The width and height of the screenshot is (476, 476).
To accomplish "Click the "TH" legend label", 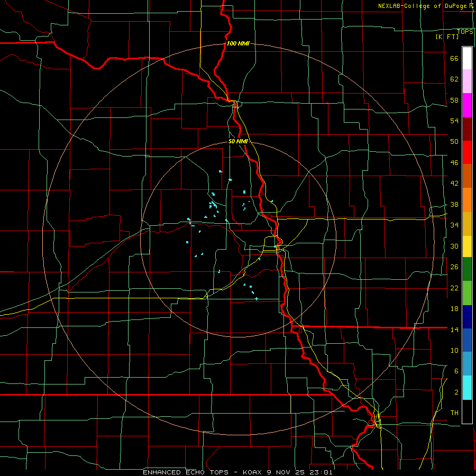I will coord(454,413).
